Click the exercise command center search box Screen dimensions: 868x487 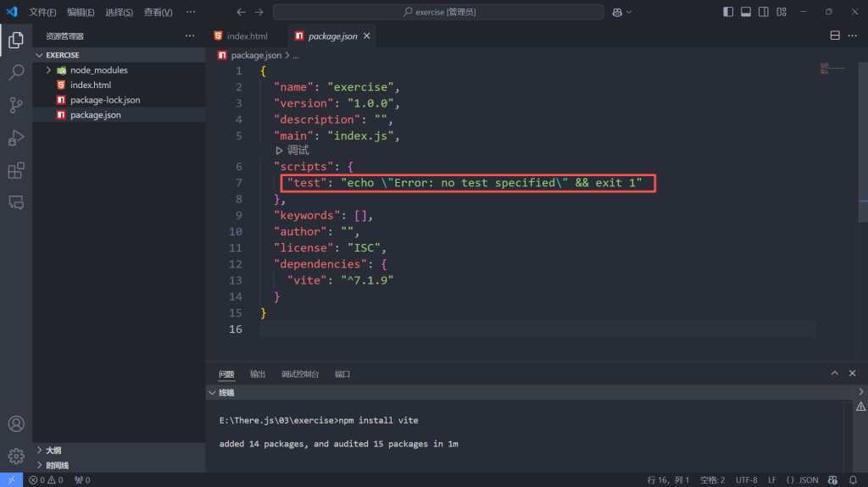tap(438, 13)
